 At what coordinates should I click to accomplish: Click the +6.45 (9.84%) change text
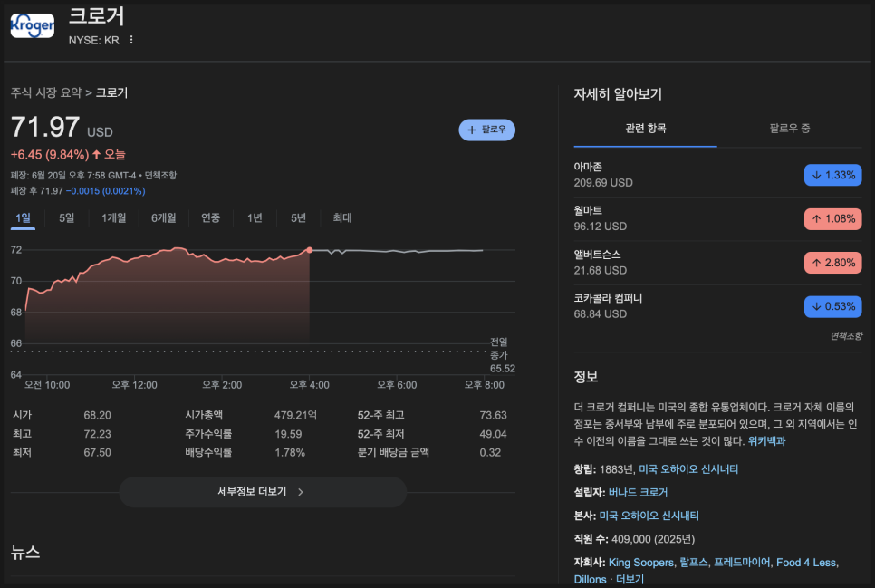pyautogui.click(x=50, y=155)
